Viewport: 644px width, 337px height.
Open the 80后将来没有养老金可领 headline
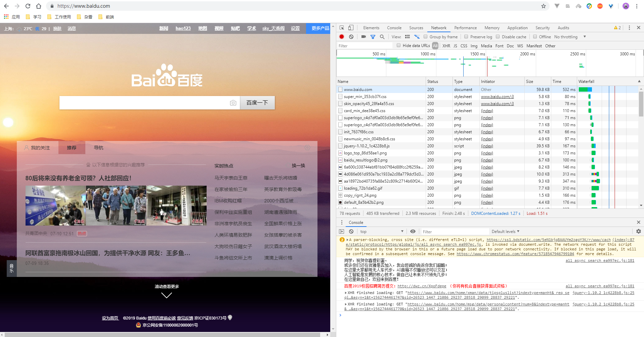[79, 178]
